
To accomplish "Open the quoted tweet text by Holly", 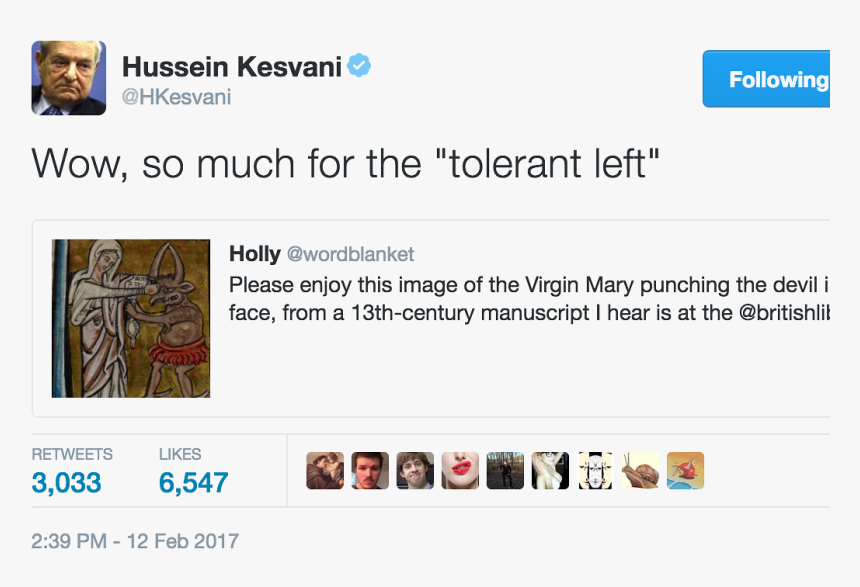I will tap(520, 298).
